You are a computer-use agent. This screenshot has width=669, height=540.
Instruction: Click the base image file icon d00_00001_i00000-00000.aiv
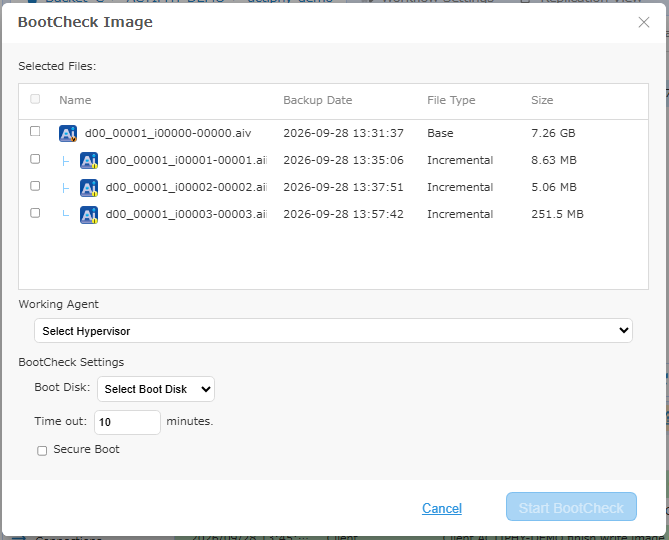tap(68, 133)
